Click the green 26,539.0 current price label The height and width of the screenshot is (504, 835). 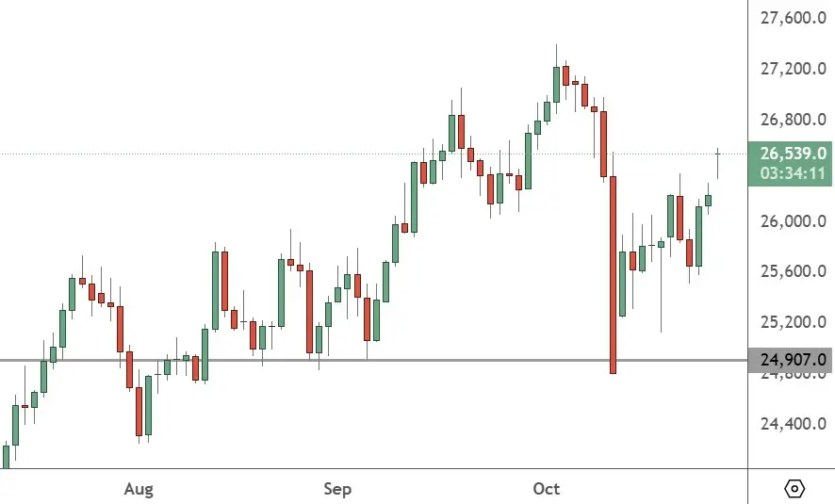click(790, 154)
